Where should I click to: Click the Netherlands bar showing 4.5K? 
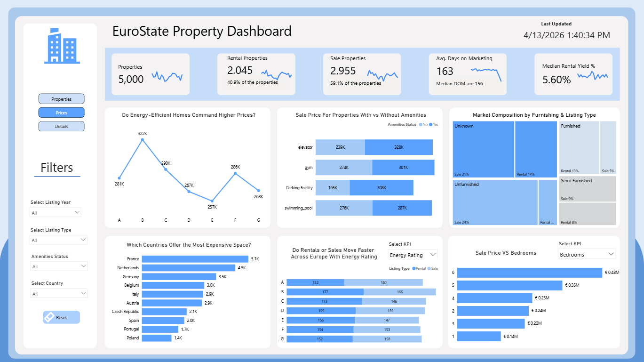(x=188, y=268)
